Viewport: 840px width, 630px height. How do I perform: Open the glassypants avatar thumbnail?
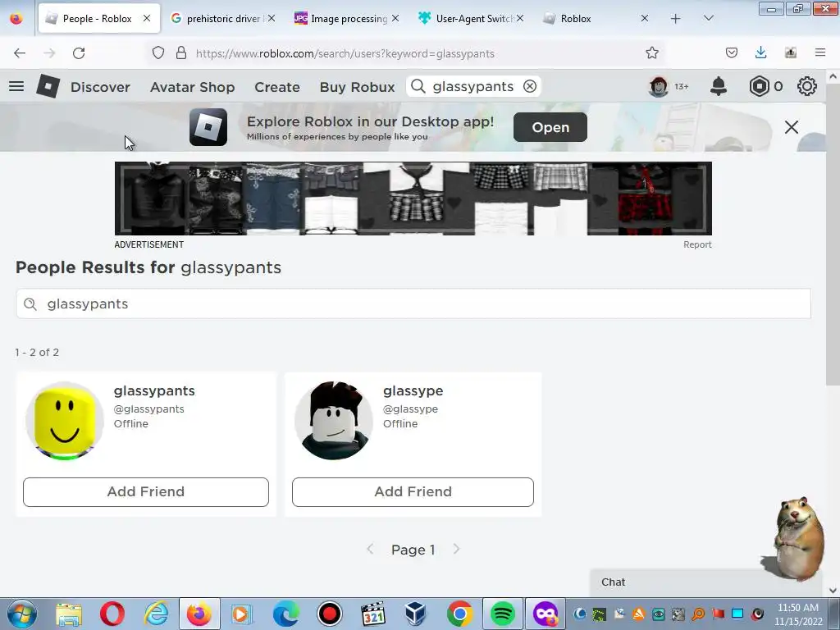64,421
